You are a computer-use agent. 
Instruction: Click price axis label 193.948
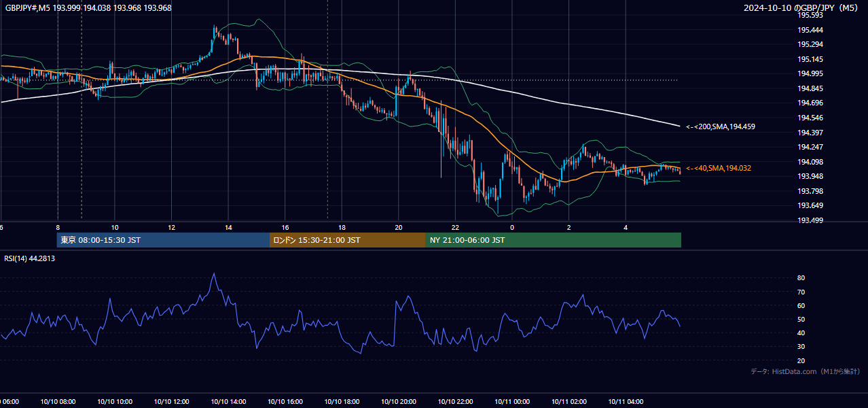coord(810,176)
